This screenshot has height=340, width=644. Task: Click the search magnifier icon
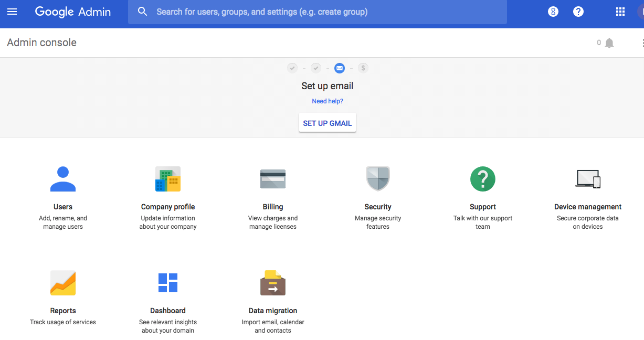[142, 12]
